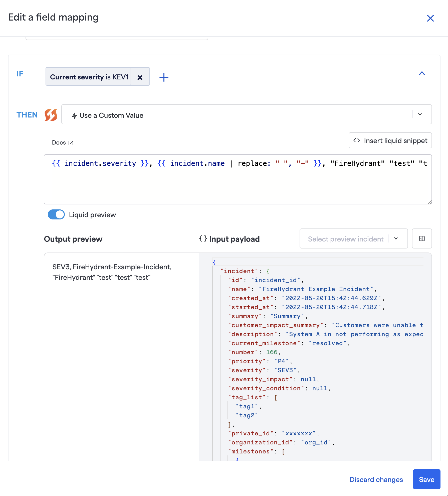Save the field mapping
This screenshot has height=496, width=448.
point(426,479)
